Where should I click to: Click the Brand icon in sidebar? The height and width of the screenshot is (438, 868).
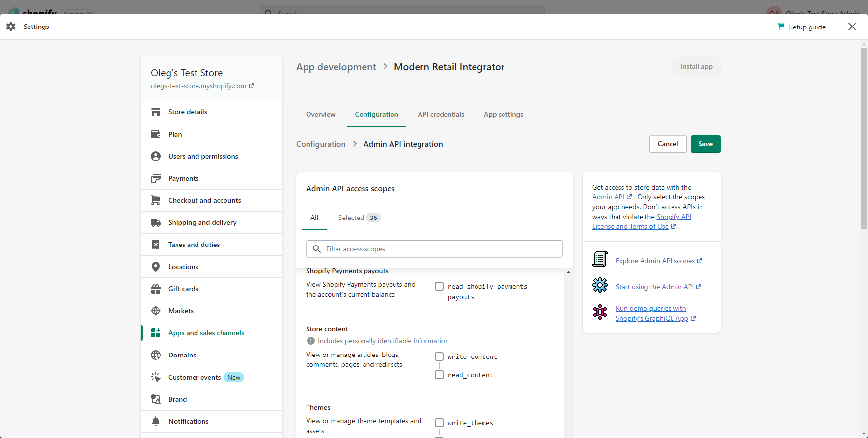[156, 399]
